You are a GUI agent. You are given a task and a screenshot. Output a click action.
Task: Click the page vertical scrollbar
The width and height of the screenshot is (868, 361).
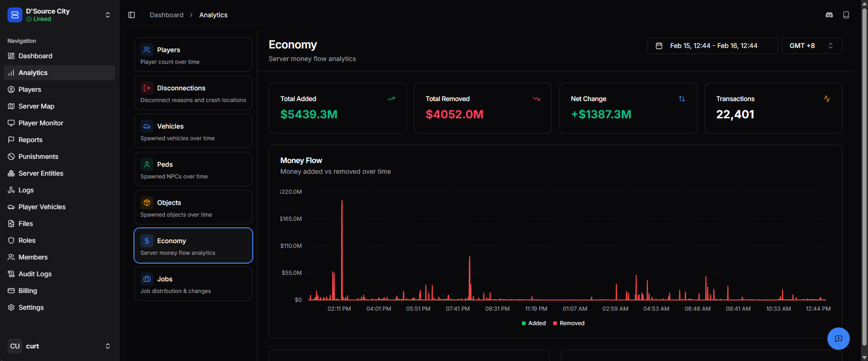pos(864,177)
